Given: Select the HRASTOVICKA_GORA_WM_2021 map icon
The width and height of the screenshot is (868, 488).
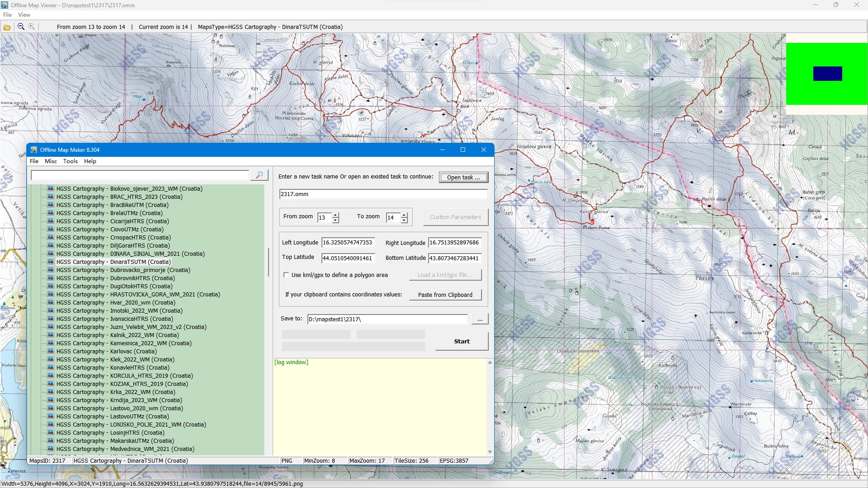Looking at the screenshot, I should pos(51,294).
